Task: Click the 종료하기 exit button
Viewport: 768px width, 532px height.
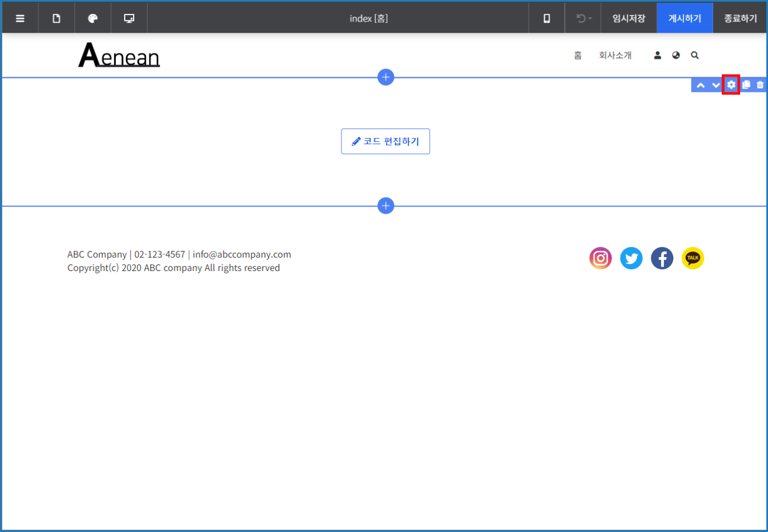Action: (740, 18)
